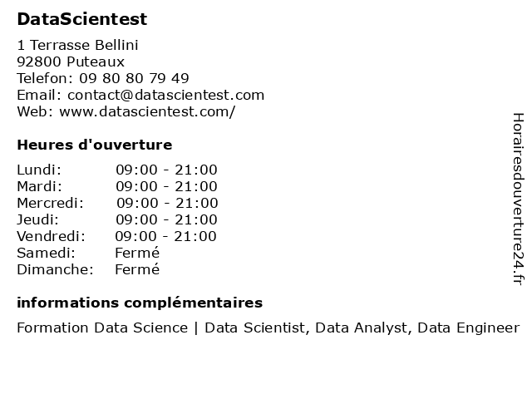
Task: Click the Jeudi label
Action: [37, 219]
